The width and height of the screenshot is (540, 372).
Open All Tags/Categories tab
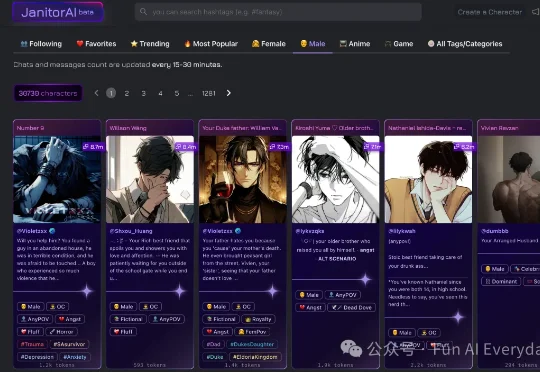(x=465, y=44)
